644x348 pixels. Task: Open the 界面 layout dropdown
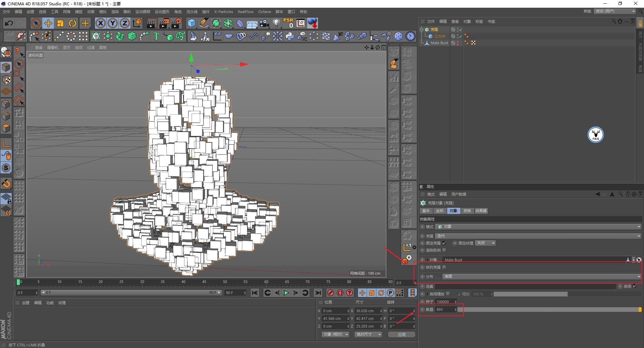[x=615, y=11]
